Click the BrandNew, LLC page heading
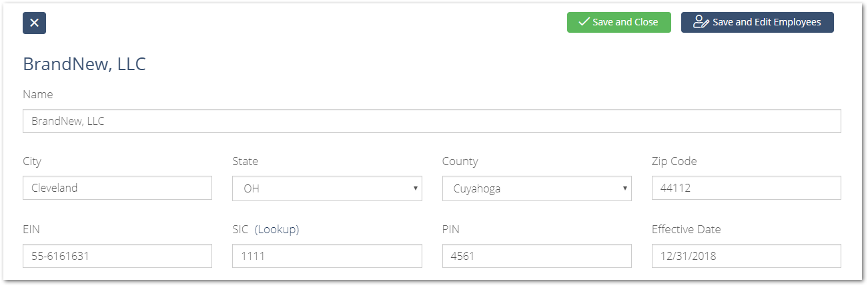This screenshot has height=286, width=868. point(84,64)
